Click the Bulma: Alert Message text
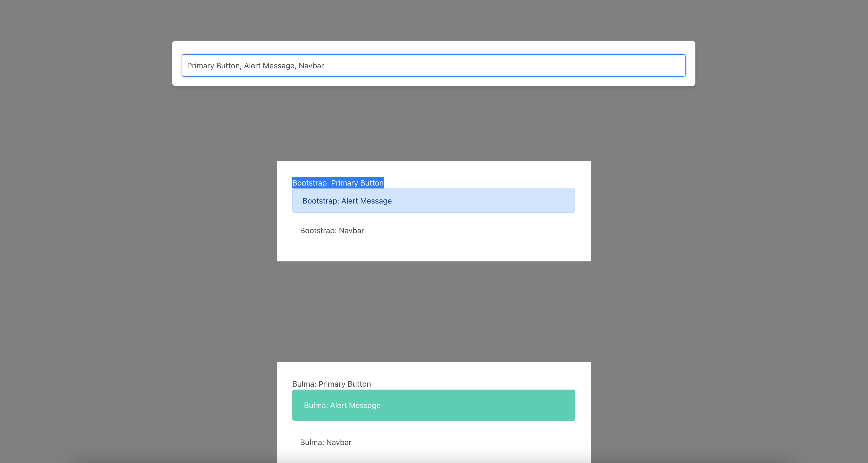The image size is (868, 463). point(342,405)
